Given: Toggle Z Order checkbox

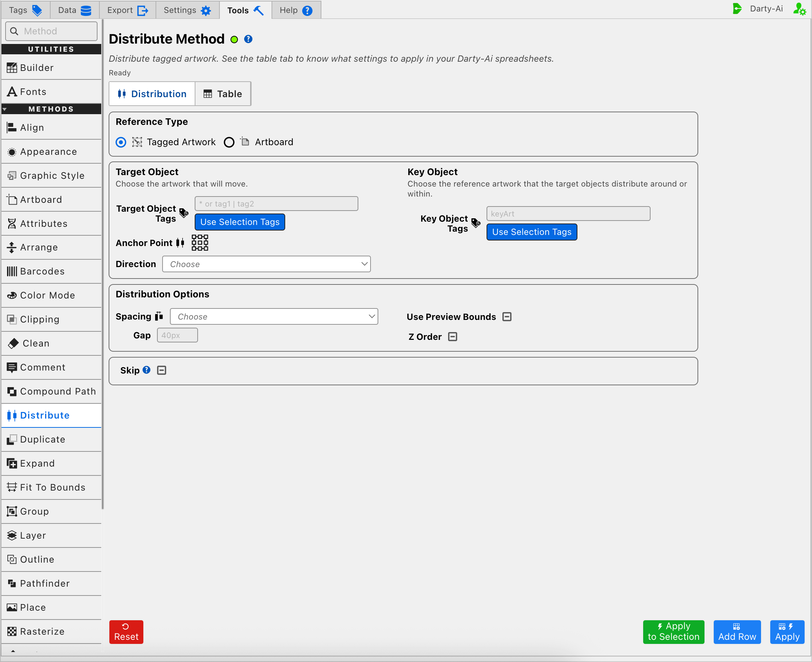Looking at the screenshot, I should (x=453, y=337).
